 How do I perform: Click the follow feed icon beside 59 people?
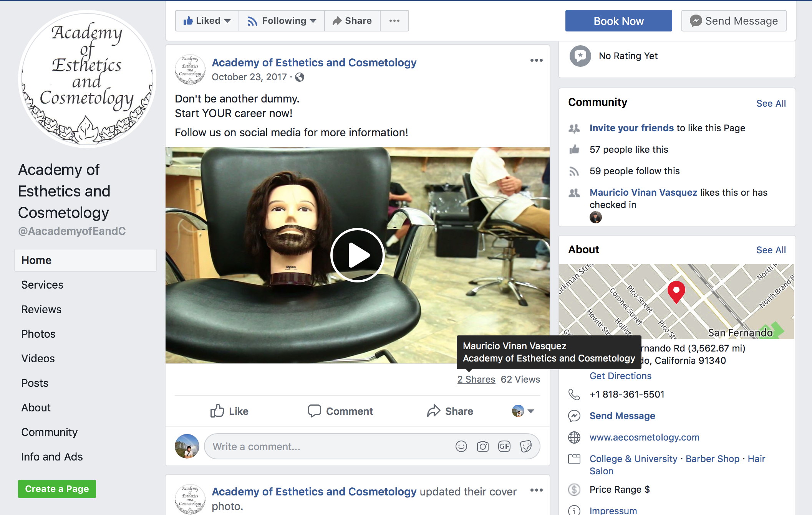(574, 171)
